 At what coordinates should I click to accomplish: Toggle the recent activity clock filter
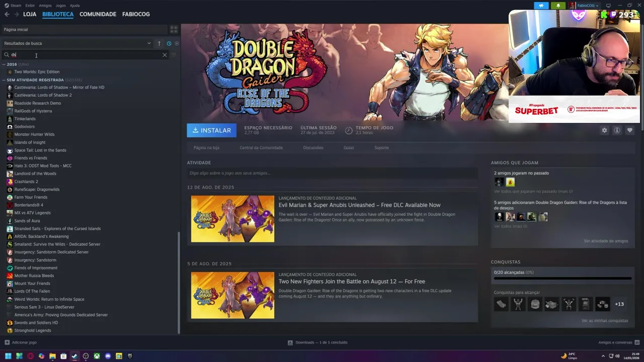tap(169, 43)
